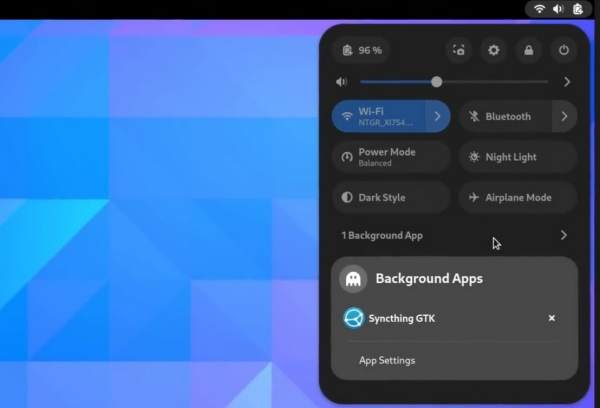This screenshot has width=600, height=408.
Task: Click the 96 % battery button
Action: (362, 50)
